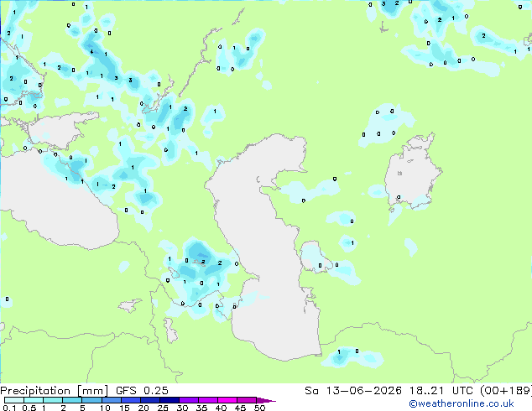This screenshot has height=411, width=532.
Task: Click the '20' legend scale label
Action: (143, 408)
